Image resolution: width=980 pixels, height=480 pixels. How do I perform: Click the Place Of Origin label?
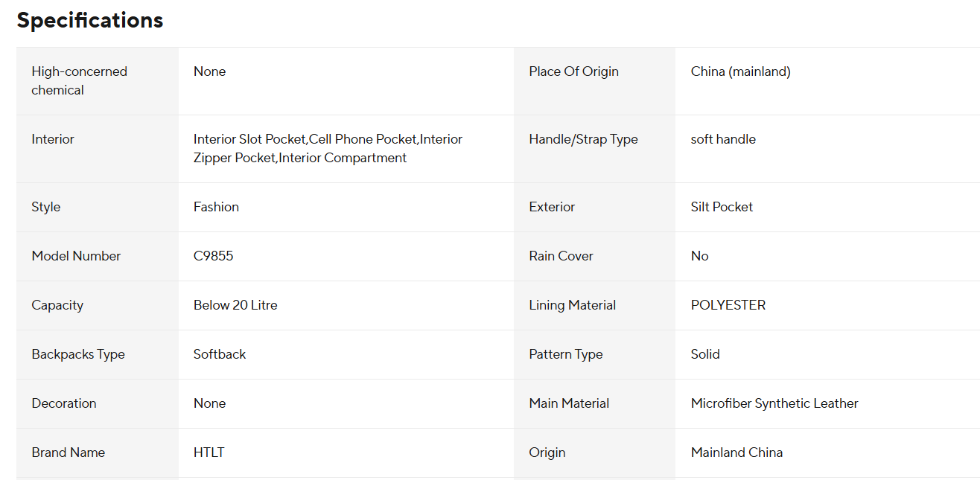click(573, 71)
